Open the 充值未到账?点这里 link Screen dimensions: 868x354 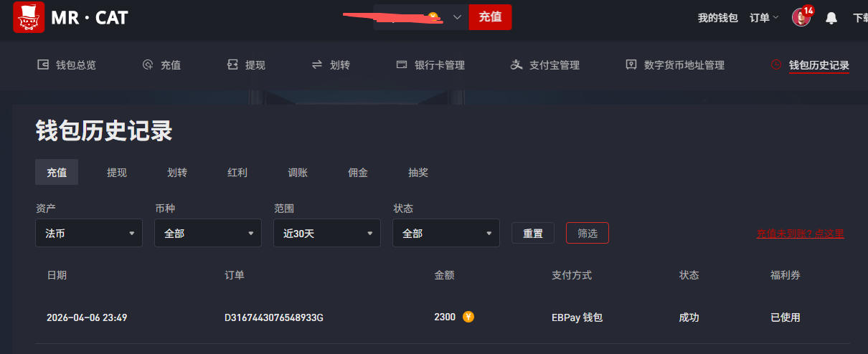tap(801, 234)
